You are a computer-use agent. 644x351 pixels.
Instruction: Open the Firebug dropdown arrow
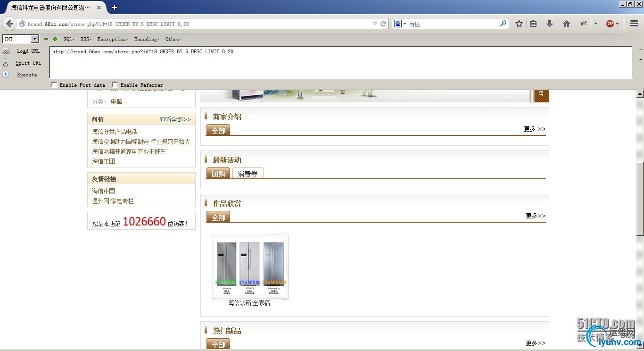[595, 24]
